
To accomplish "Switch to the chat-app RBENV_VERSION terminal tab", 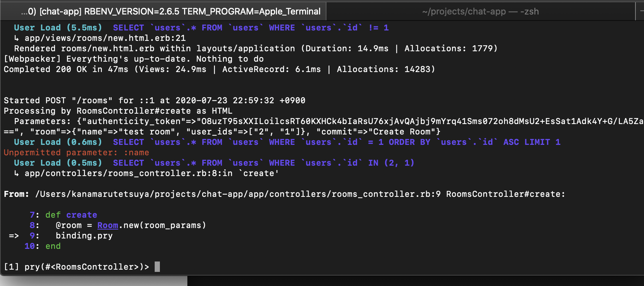I will pos(164,12).
